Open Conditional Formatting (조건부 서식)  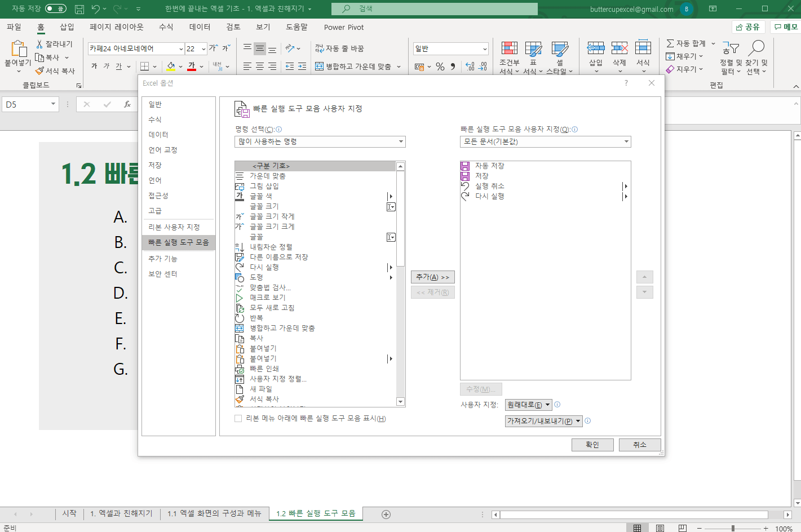(x=509, y=57)
